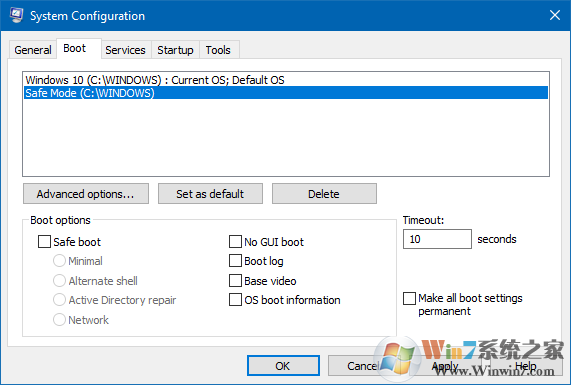Select the Safe Mode boot entry
The height and width of the screenshot is (385, 571).
coord(286,93)
